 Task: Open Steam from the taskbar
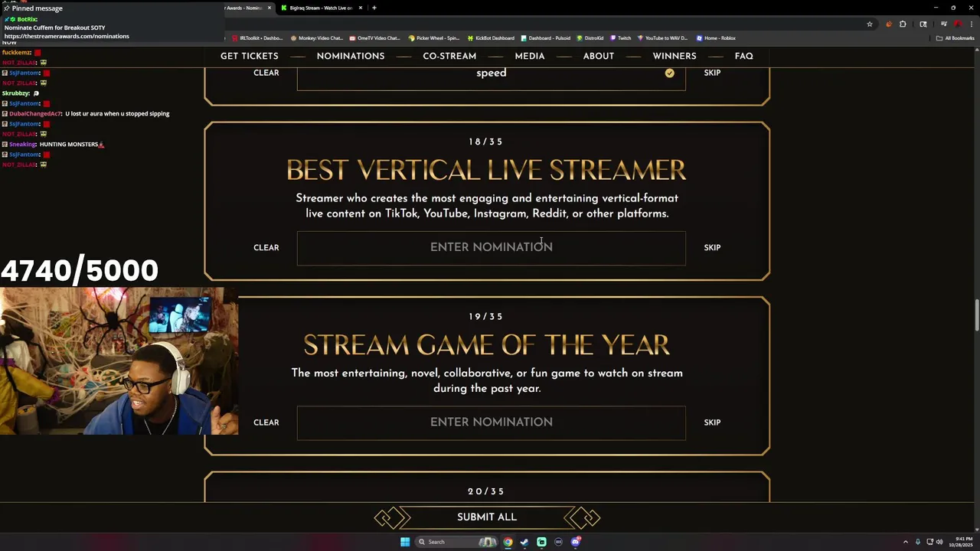[524, 542]
